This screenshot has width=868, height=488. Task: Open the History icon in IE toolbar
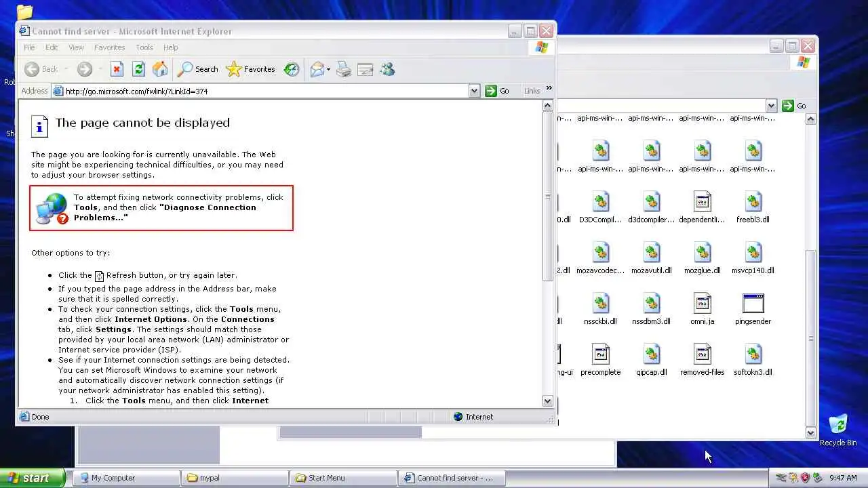[292, 69]
